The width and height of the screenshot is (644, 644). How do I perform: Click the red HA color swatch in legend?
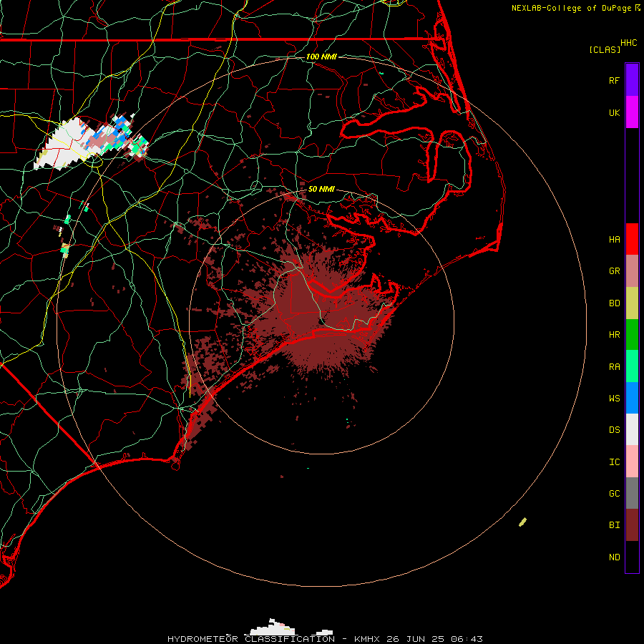pyautogui.click(x=632, y=239)
